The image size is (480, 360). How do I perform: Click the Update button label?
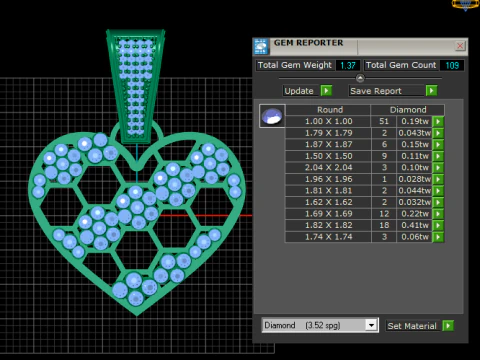[299, 91]
